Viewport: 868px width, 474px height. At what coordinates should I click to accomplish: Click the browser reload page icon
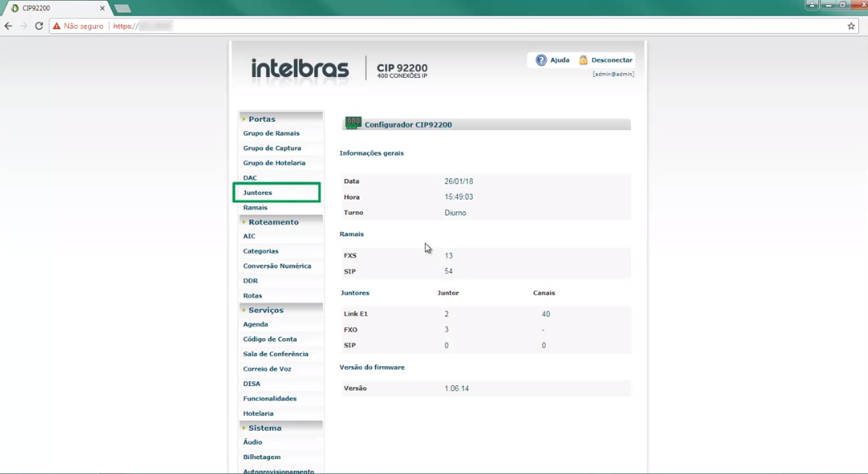pos(39,27)
